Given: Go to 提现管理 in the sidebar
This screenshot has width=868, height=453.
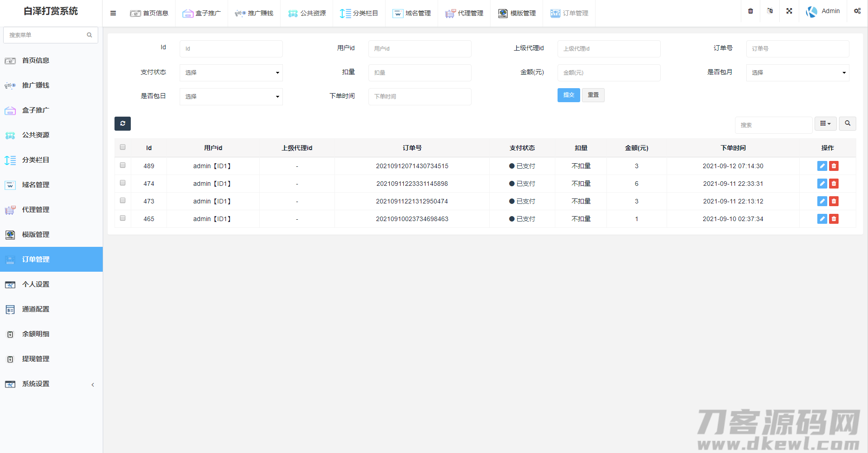Looking at the screenshot, I should click(x=36, y=359).
